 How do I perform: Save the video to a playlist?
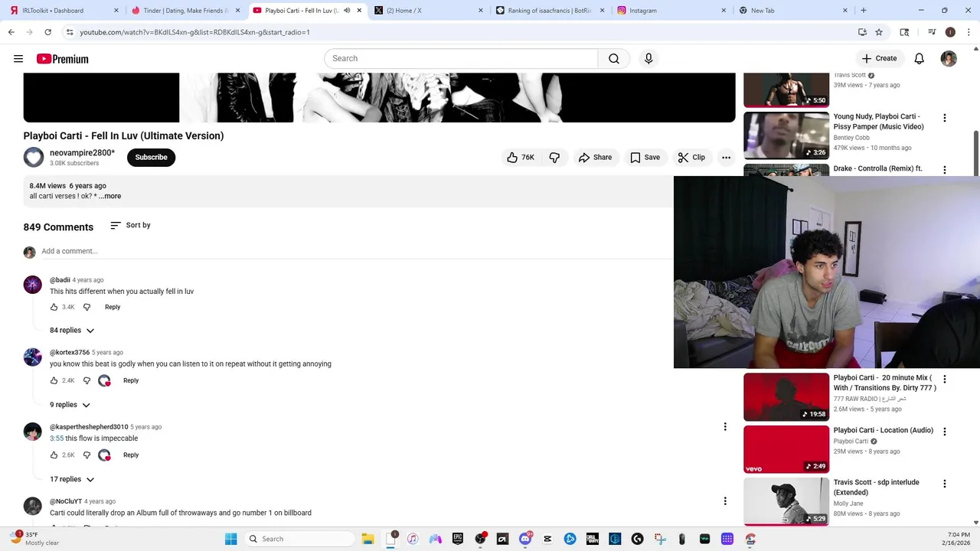(645, 158)
